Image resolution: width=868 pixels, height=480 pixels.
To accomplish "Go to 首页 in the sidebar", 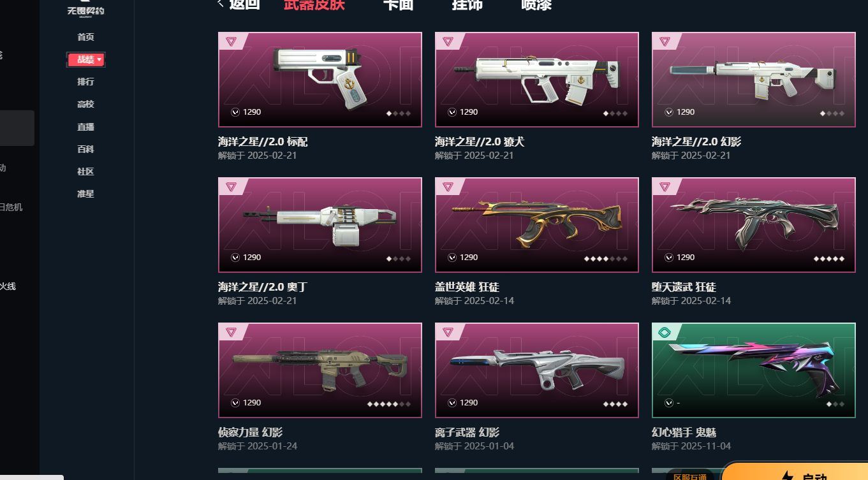I will coord(85,37).
